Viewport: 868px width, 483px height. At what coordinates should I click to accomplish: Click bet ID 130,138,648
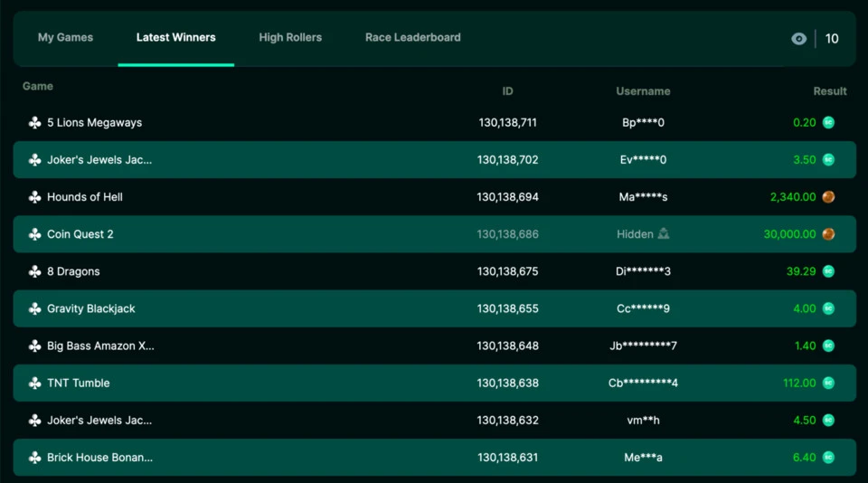[x=507, y=346]
